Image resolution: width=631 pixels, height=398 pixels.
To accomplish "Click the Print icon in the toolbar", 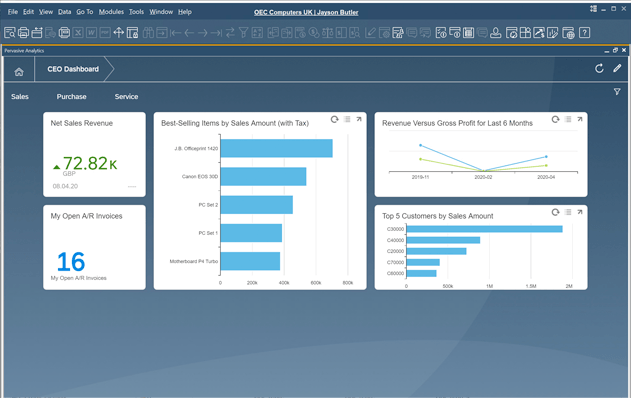I will pos(23,33).
